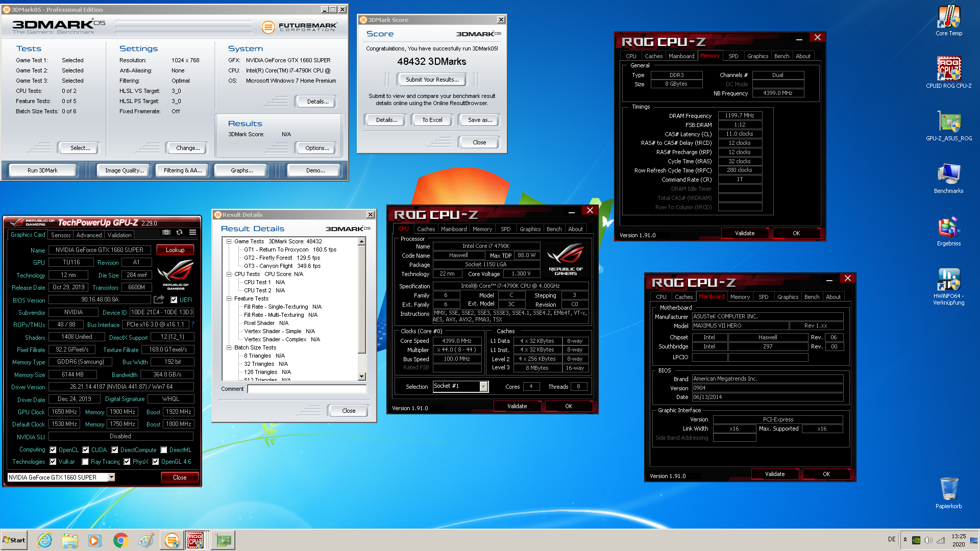Switch to the Advanced tab in GPU-Z
Viewport: 980px width, 551px height.
89,235
